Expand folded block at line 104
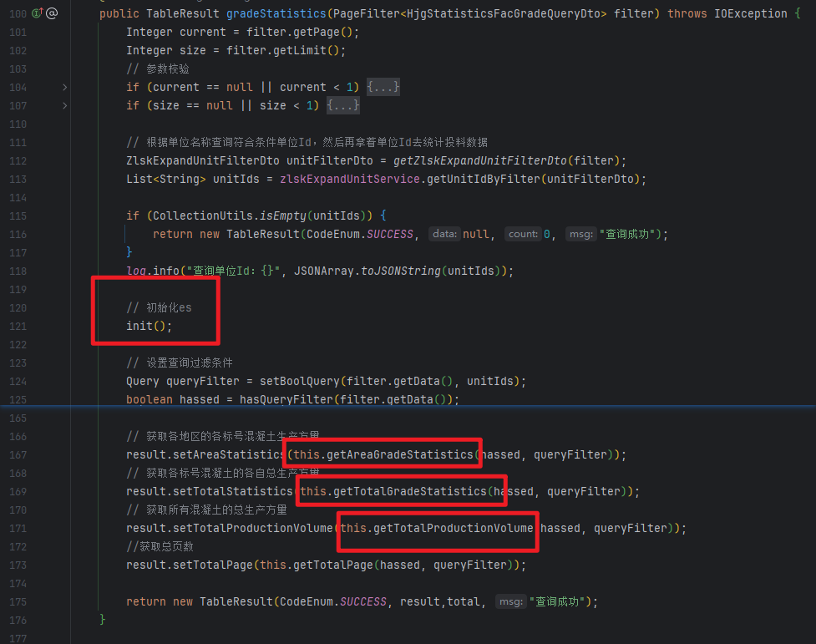Image resolution: width=816 pixels, height=644 pixels. [65, 87]
